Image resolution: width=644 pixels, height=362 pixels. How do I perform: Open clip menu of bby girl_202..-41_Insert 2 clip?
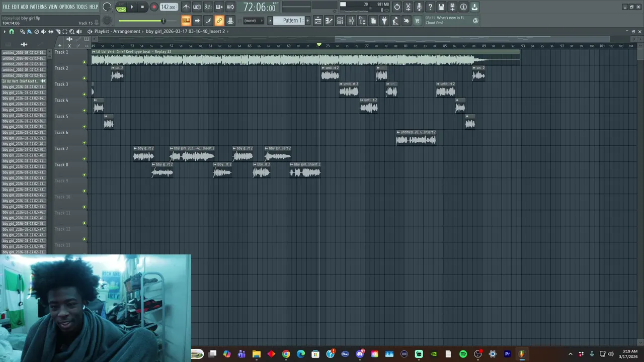172,148
